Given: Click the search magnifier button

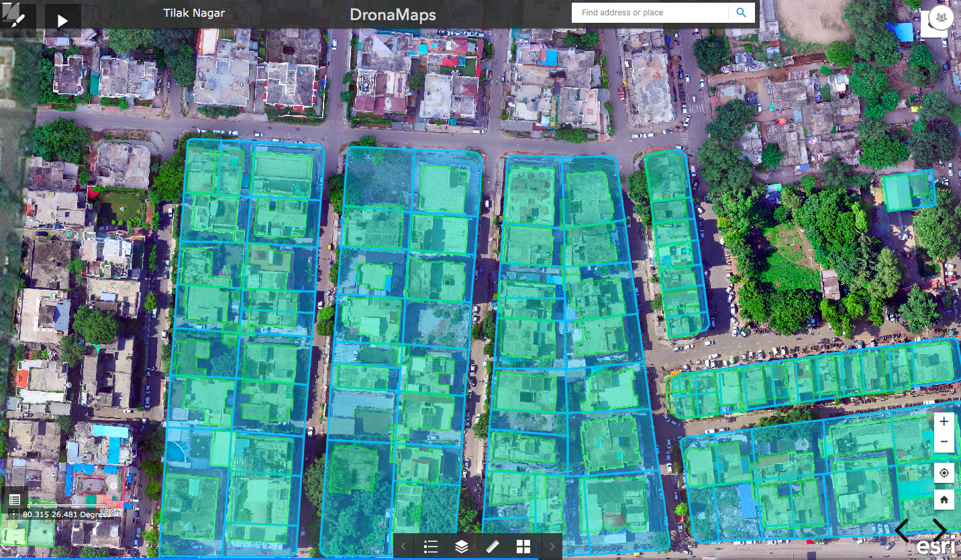Looking at the screenshot, I should tap(742, 13).
